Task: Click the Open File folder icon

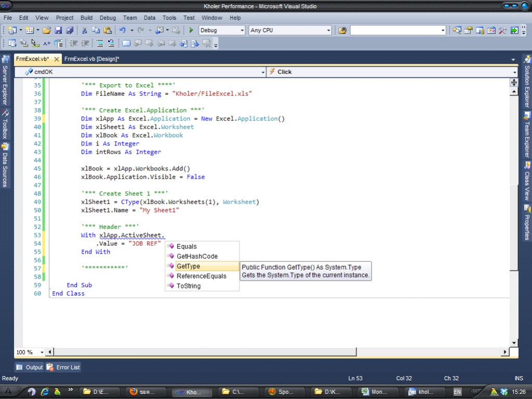Action: [47, 30]
